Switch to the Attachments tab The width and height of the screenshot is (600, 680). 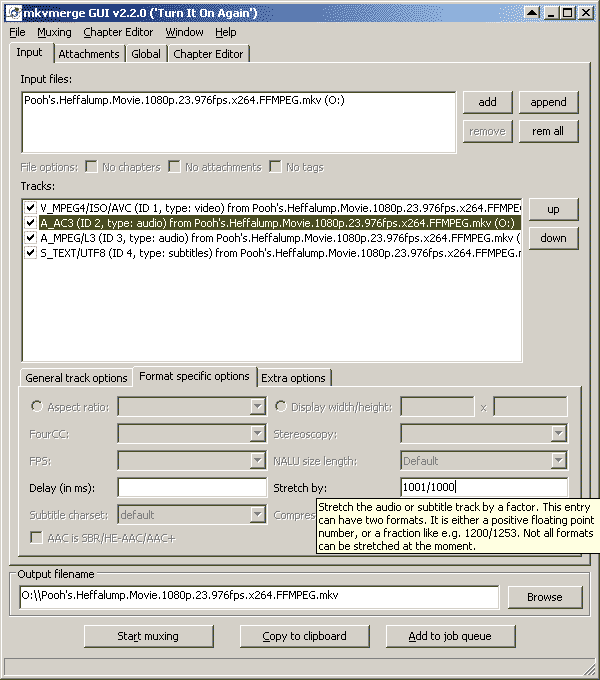[89, 54]
